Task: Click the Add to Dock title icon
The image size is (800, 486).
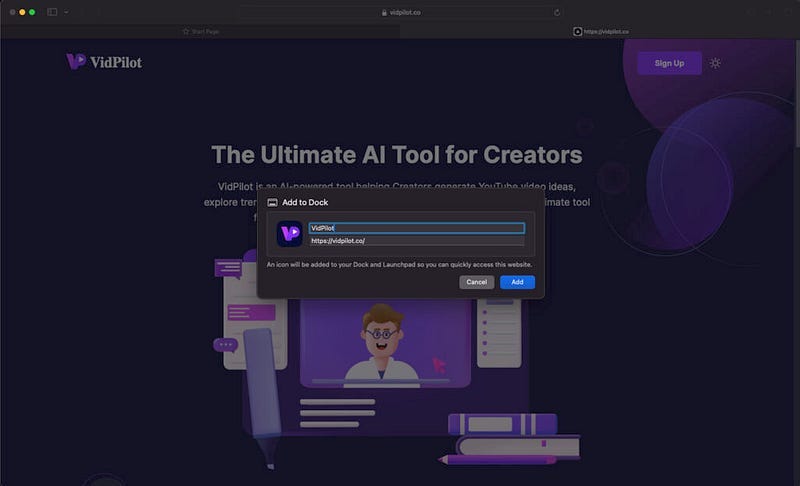Action: (272, 202)
